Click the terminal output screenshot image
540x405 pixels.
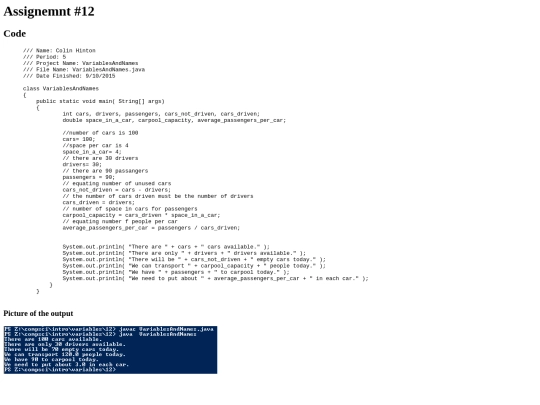111,350
